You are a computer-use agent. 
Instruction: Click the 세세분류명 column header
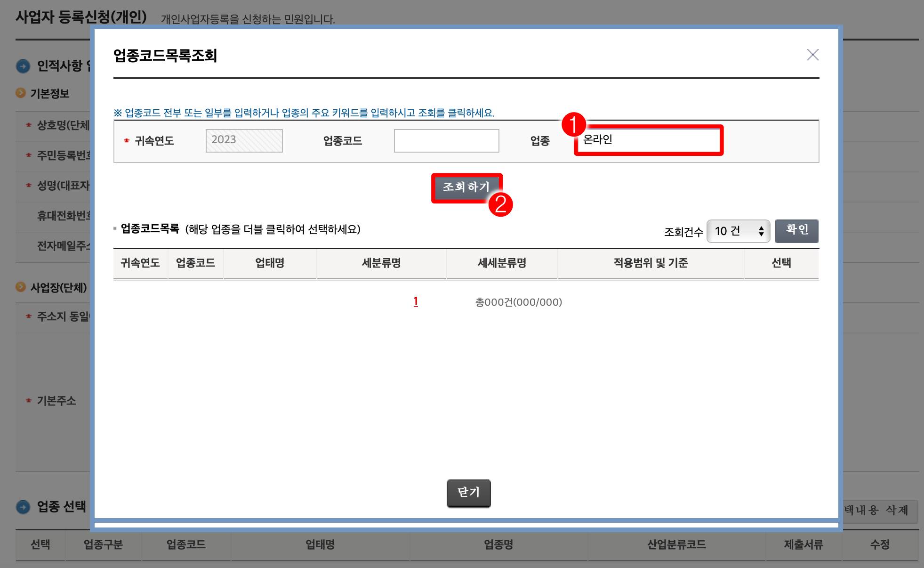(x=501, y=263)
